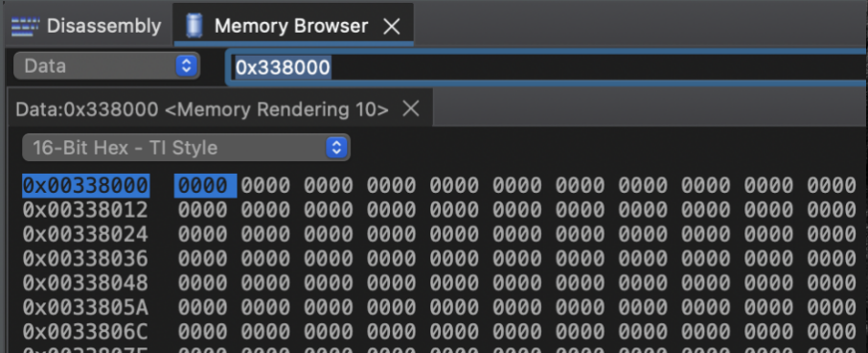Click address label 0x00338036
Image resolution: width=868 pixels, height=353 pixels.
coord(86,259)
